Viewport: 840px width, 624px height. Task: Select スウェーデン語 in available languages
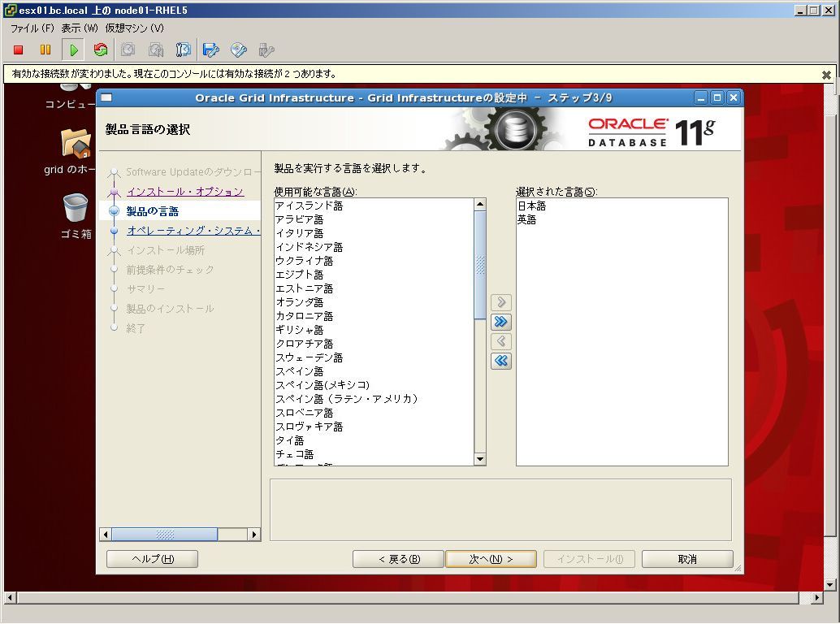pyautogui.click(x=374, y=357)
